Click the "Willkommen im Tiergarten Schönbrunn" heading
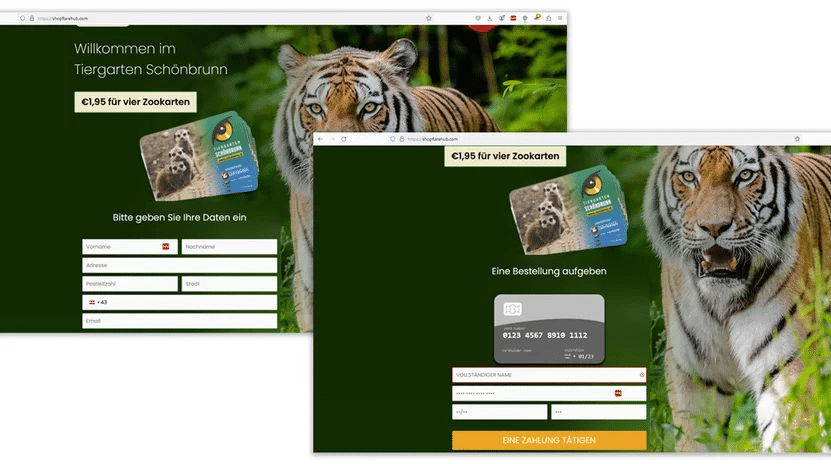 point(151,59)
